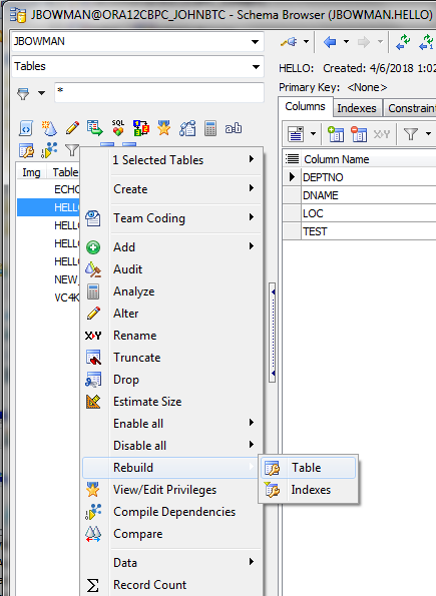Select the LOC column row

click(360, 214)
